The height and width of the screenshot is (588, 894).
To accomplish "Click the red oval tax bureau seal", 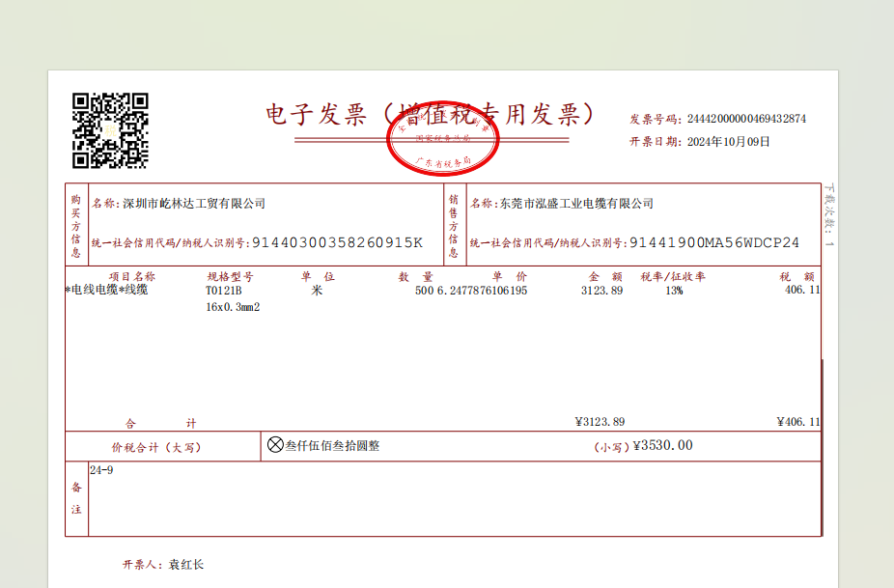I will (443, 139).
